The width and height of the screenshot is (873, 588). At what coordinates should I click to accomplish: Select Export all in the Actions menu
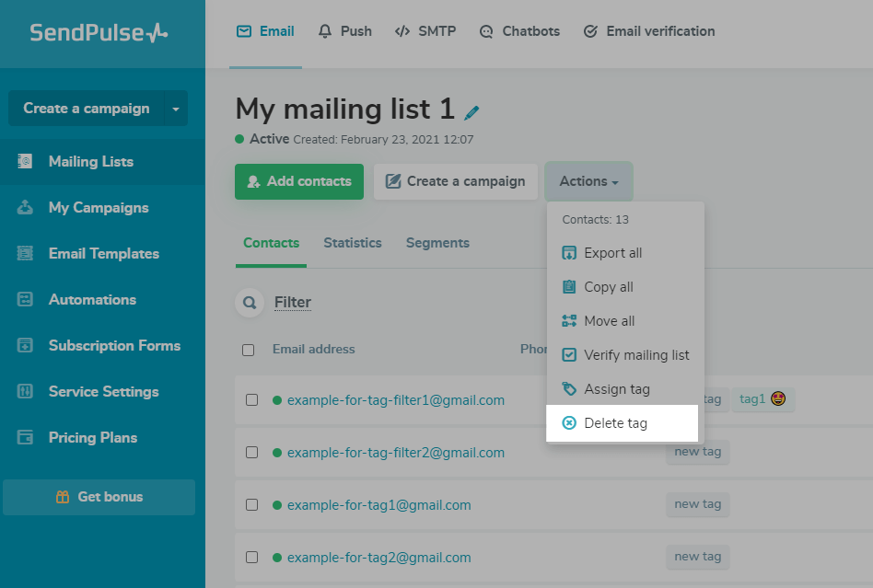pos(612,253)
